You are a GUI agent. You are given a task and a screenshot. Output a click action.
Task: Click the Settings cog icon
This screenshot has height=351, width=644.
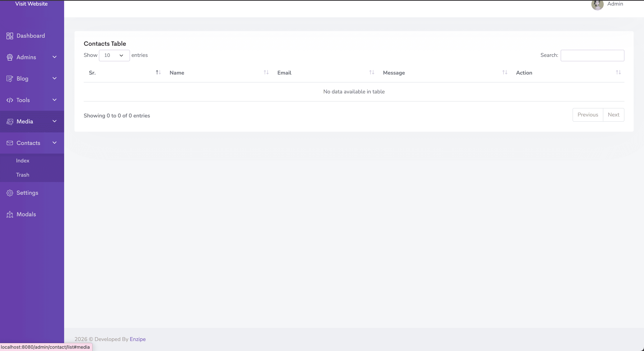point(10,193)
